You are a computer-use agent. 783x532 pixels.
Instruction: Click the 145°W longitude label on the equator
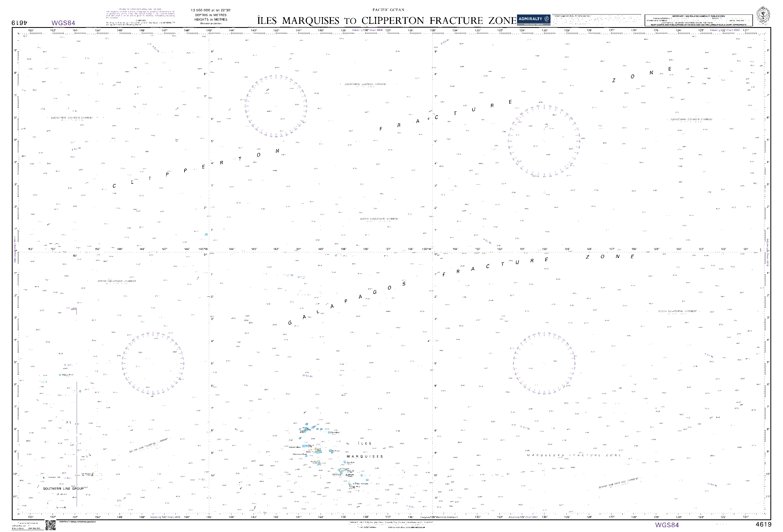tap(203, 249)
